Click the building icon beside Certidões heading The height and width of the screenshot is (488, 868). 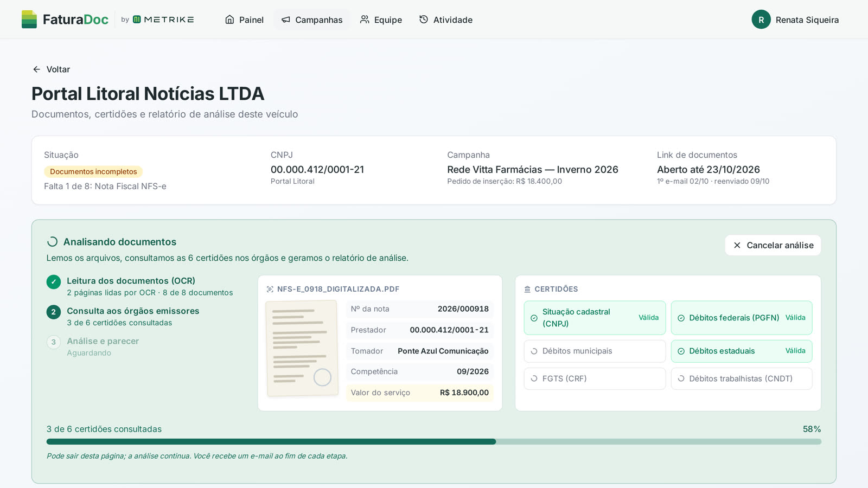tap(527, 289)
